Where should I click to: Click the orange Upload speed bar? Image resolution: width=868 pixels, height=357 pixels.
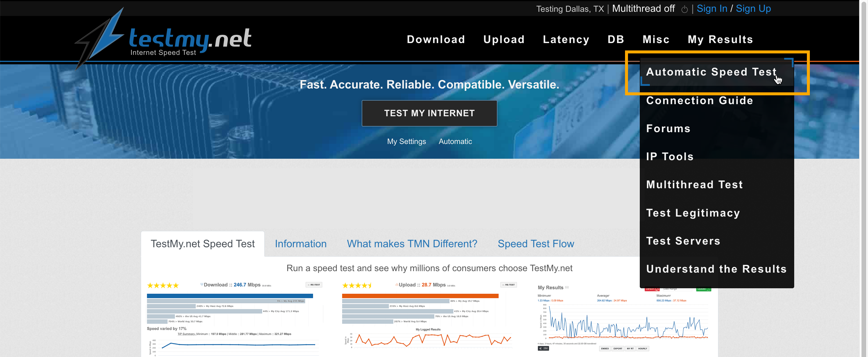(420, 296)
